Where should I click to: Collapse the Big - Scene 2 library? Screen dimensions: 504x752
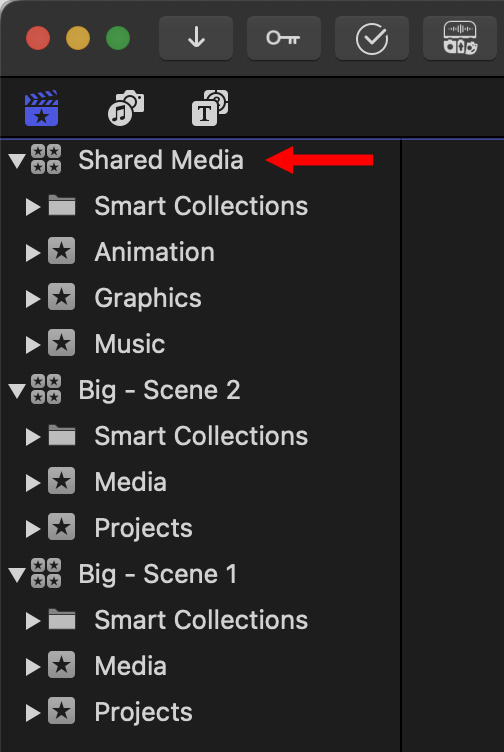(17, 390)
